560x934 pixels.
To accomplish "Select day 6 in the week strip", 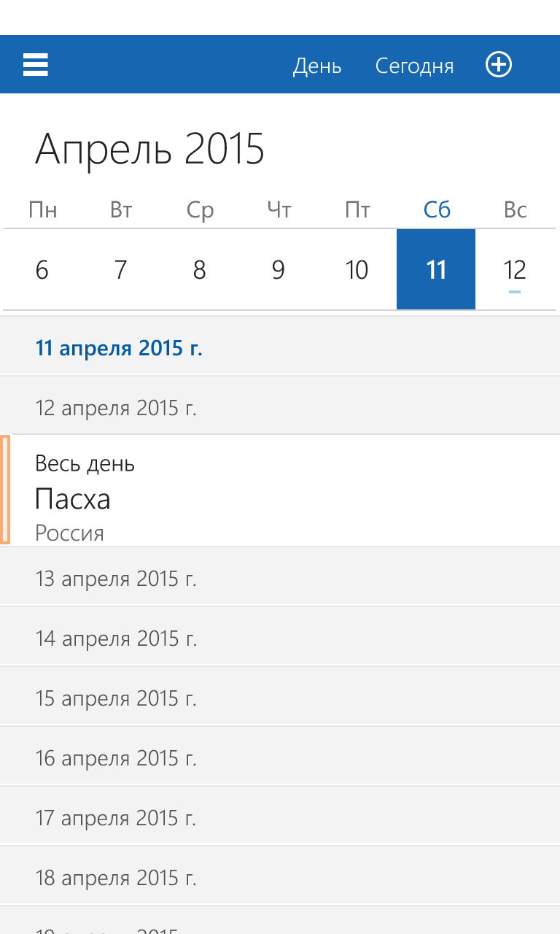I will [42, 270].
